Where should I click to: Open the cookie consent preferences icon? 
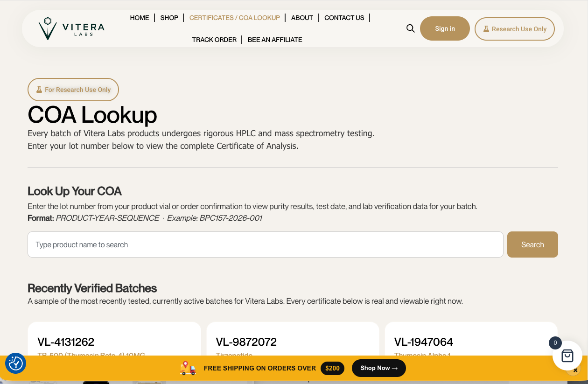tap(15, 363)
